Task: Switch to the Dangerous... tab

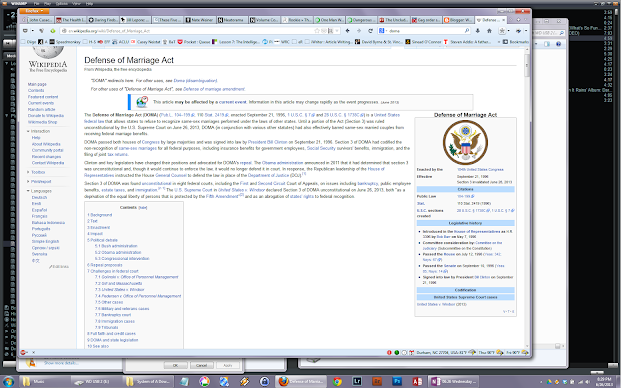Action: [x=361, y=20]
